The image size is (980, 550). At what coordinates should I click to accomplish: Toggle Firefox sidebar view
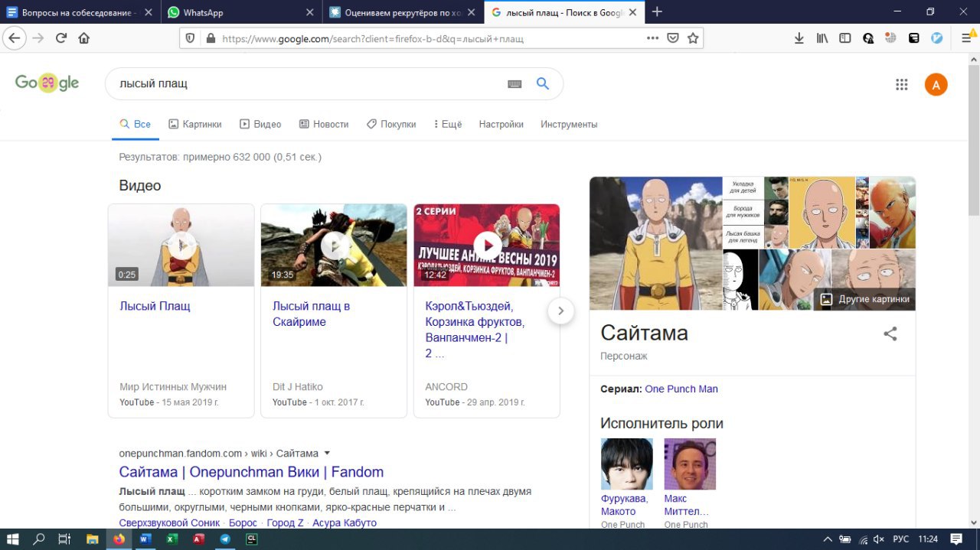[845, 38]
